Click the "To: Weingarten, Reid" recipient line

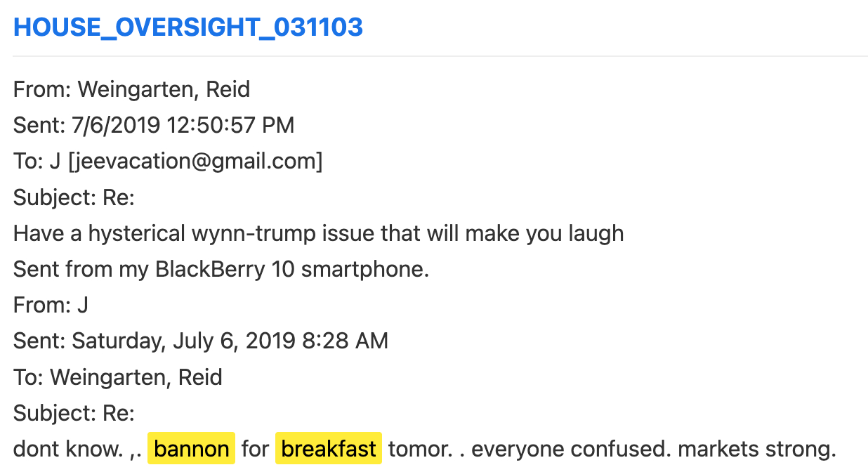coord(117,377)
